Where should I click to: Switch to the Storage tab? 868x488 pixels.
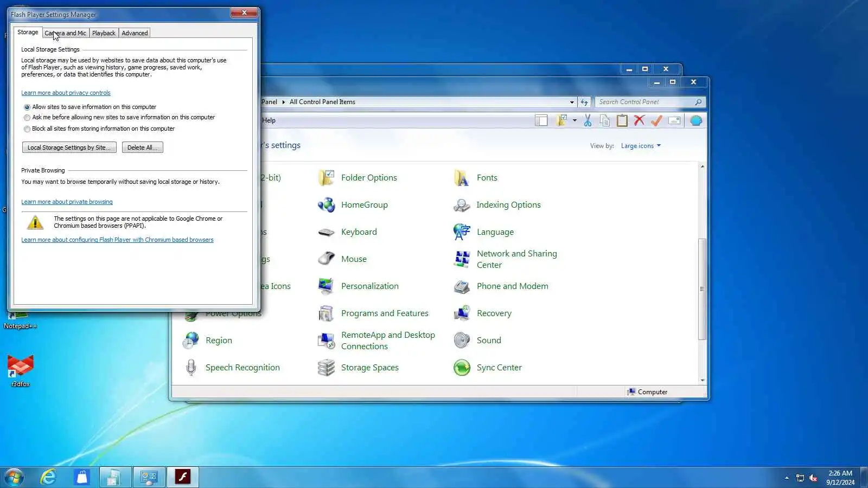[x=28, y=33]
